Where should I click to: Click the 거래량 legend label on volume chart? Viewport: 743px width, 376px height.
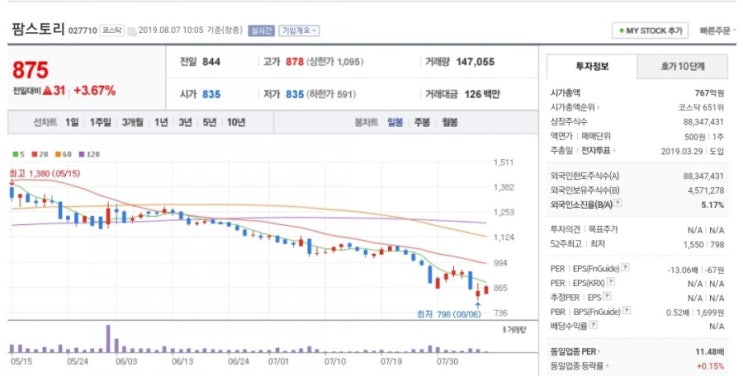[514, 330]
